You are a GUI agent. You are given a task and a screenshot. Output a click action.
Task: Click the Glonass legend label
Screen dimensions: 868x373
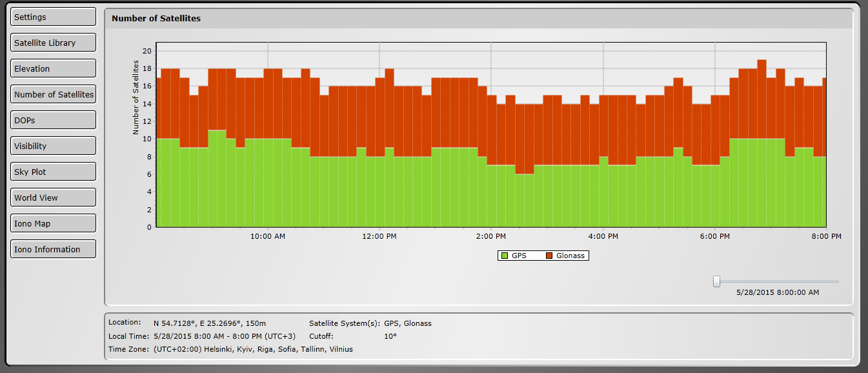click(x=570, y=256)
